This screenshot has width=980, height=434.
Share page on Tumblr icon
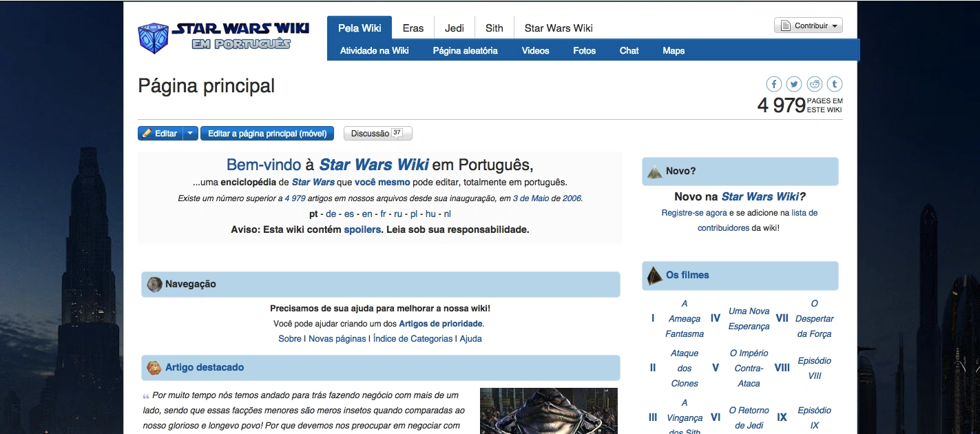tap(835, 84)
